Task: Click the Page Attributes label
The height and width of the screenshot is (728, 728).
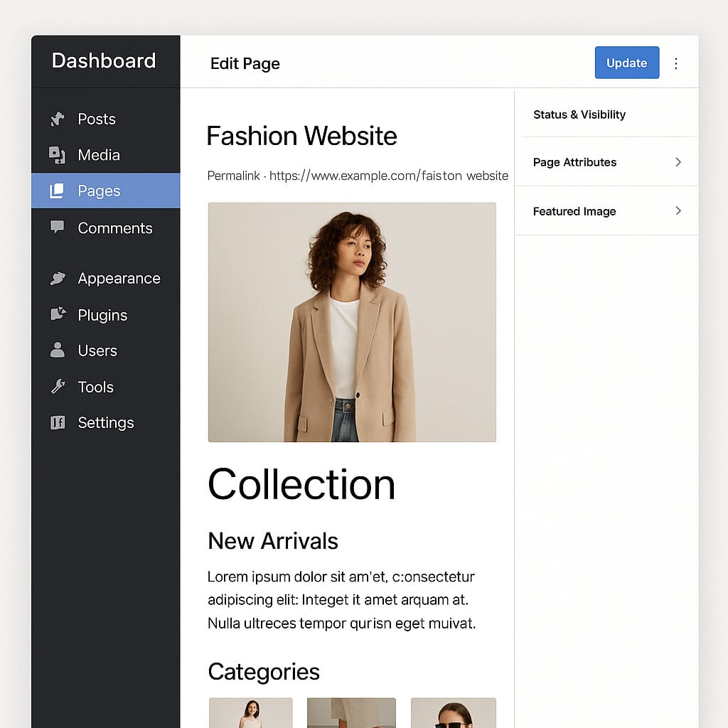Action: pyautogui.click(x=574, y=162)
